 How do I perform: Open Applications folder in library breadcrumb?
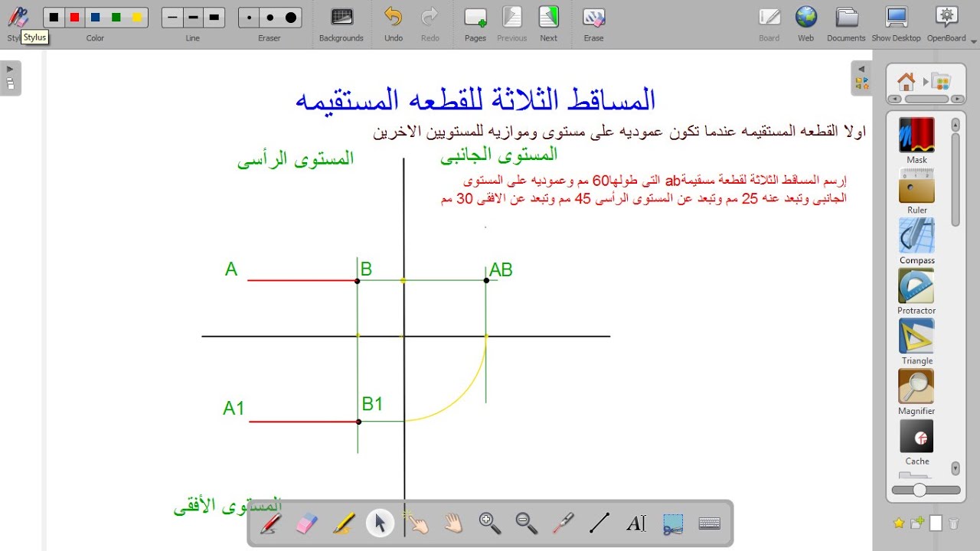(942, 81)
